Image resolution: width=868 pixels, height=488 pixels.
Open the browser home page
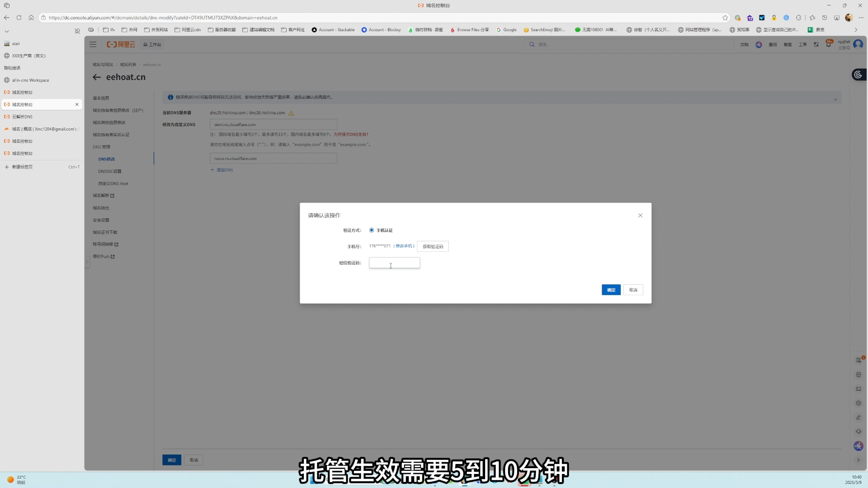[31, 18]
